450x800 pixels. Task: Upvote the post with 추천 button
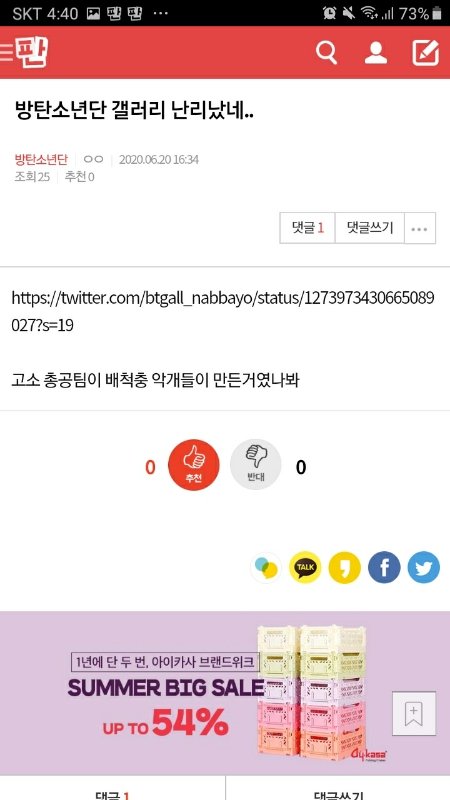coord(194,465)
